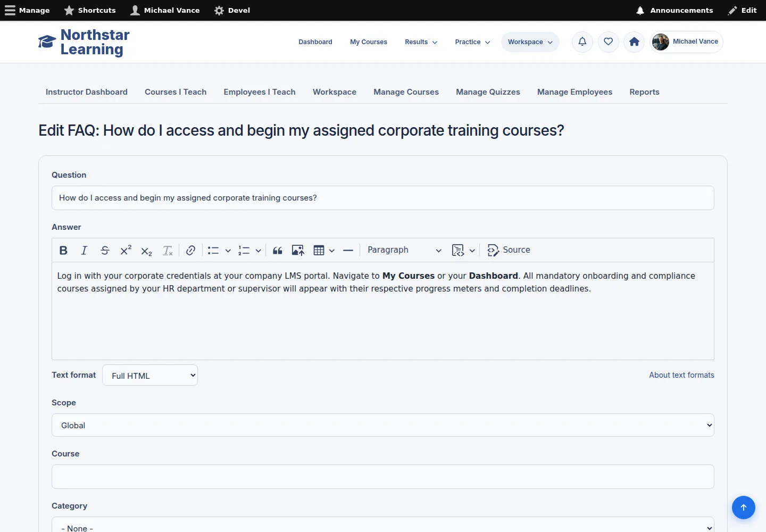
Task: Apply italic formatting to answer text
Action: [84, 250]
